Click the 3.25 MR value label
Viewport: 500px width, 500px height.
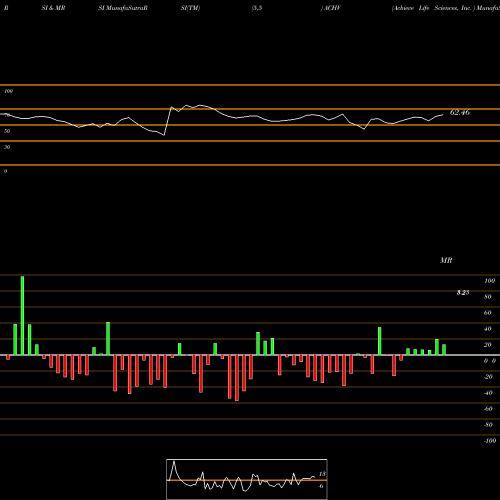click(x=463, y=292)
